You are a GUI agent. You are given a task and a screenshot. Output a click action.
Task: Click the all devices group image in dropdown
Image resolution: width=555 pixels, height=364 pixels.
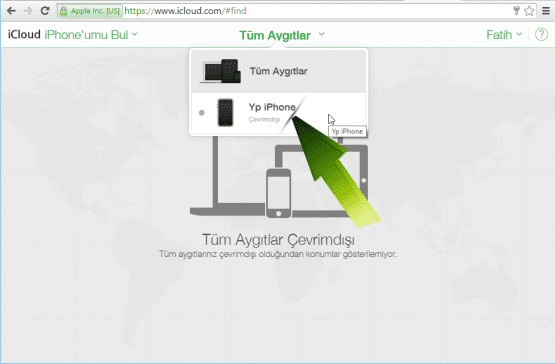coord(221,71)
